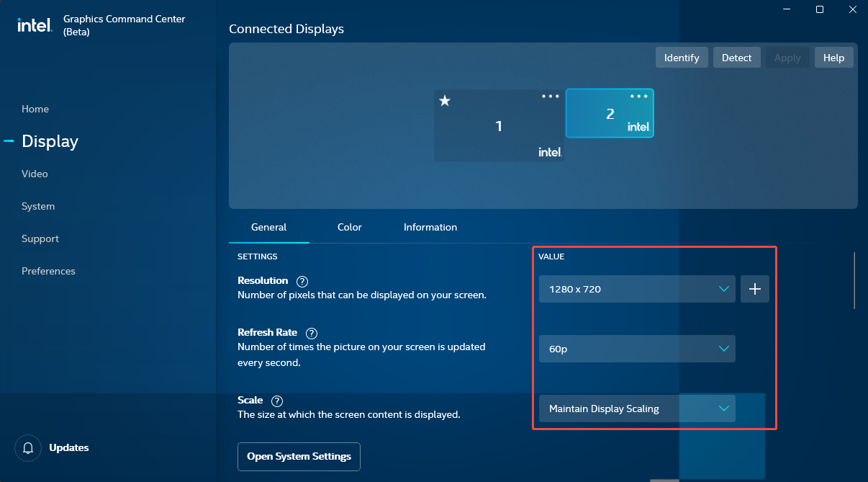Image resolution: width=868 pixels, height=482 pixels.
Task: Click the Identify button
Action: [x=682, y=58]
